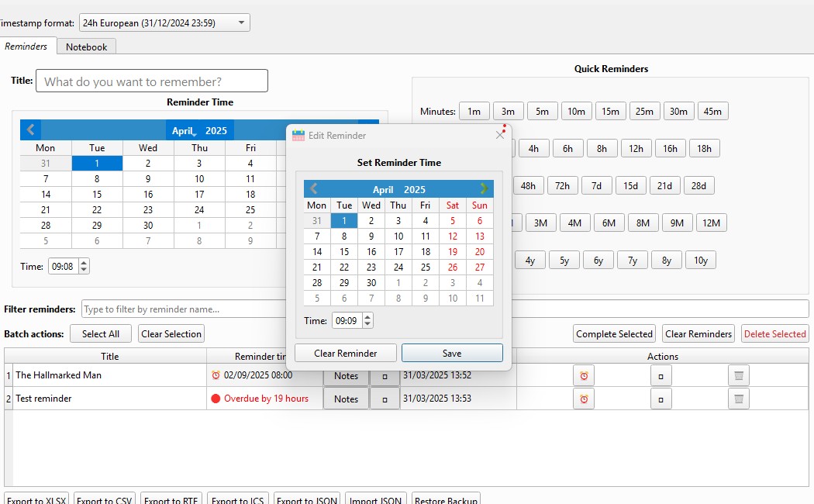
Task: Set quick reminder of 6M
Action: (x=609, y=223)
